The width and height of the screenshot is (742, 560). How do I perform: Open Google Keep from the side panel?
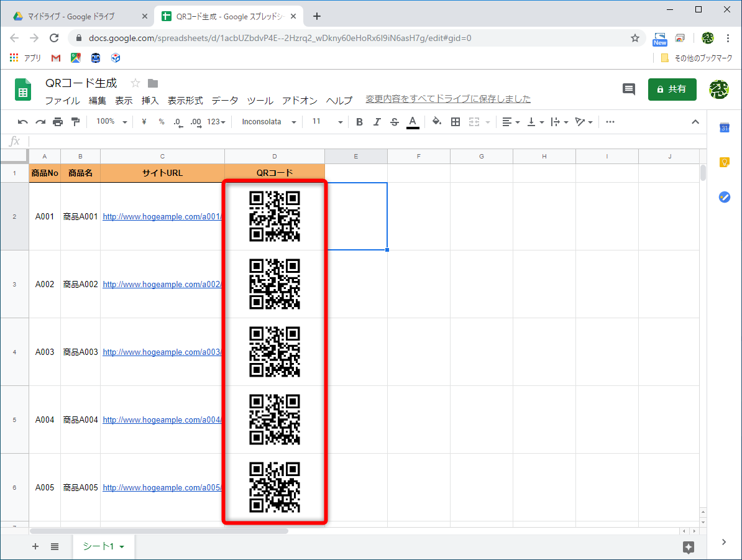tap(724, 162)
